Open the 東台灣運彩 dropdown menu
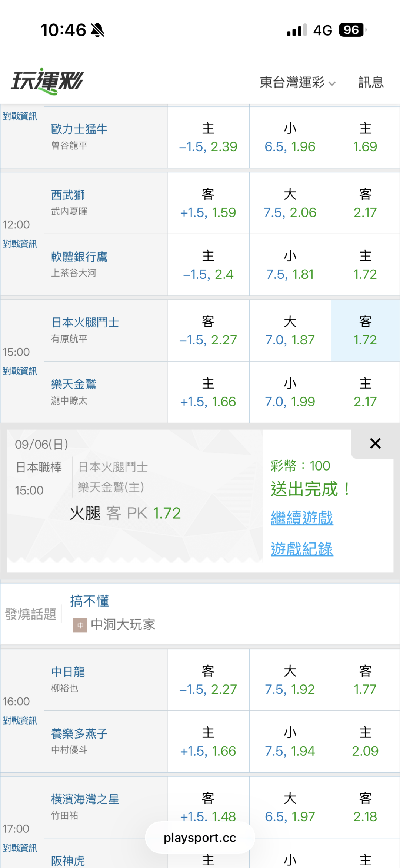Image resolution: width=400 pixels, height=868 pixels. [297, 82]
